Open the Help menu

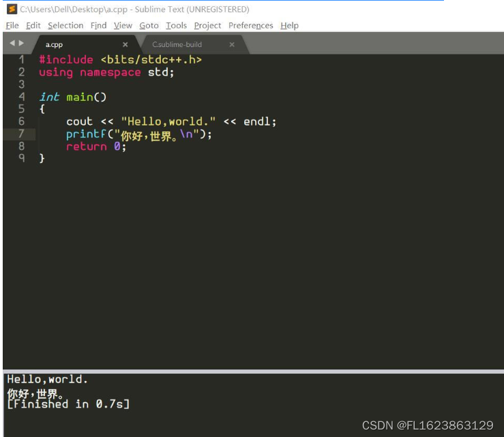point(289,25)
